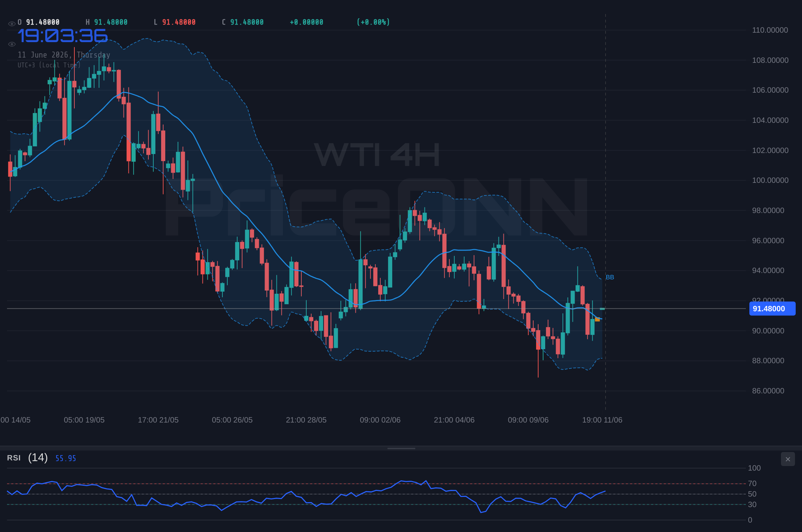The image size is (802, 532).
Task: Click the +0.00000 price change value
Action: pos(307,22)
